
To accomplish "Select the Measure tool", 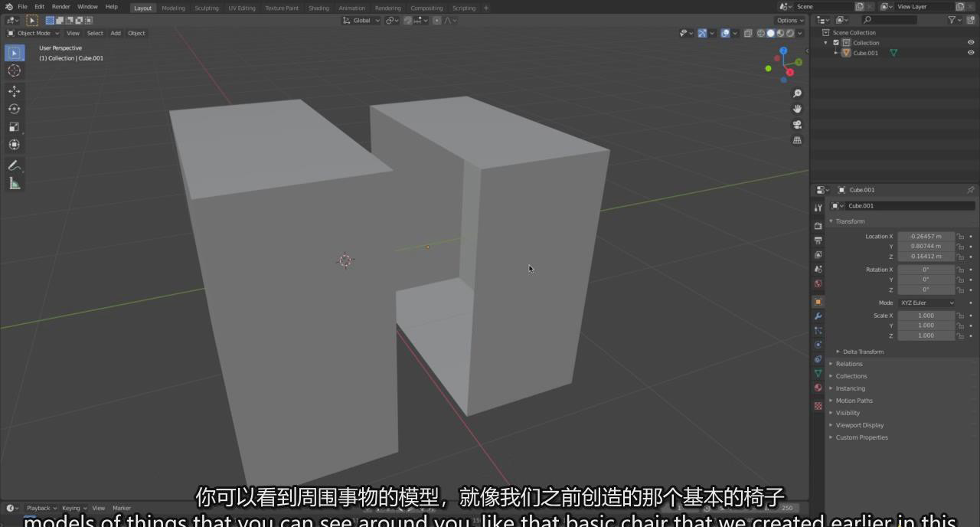I will [x=14, y=183].
